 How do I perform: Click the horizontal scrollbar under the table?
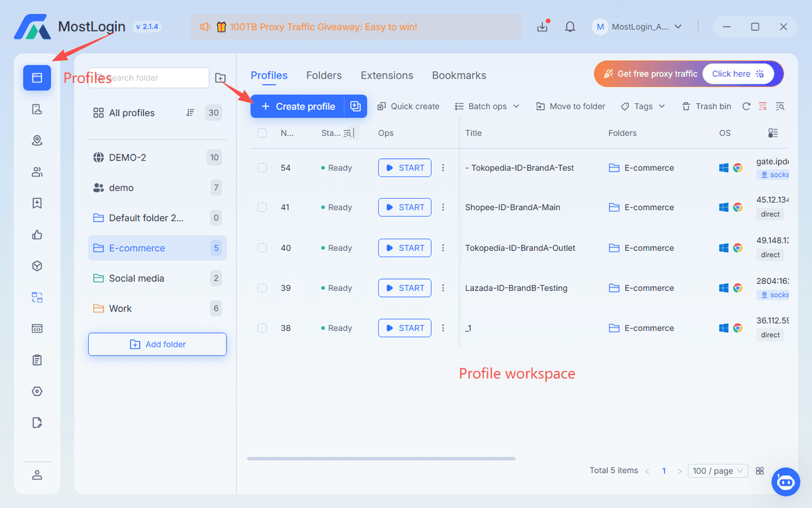tap(381, 458)
